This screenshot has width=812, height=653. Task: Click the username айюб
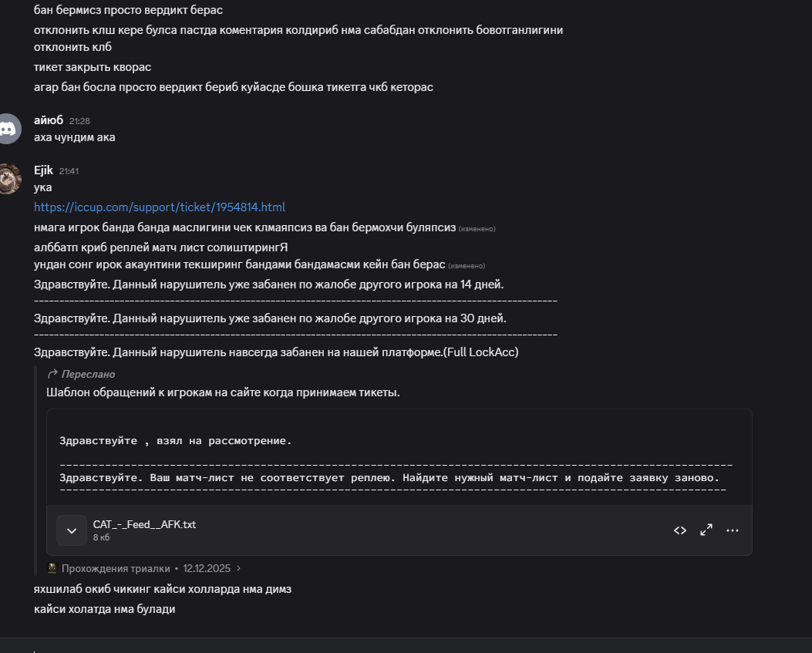pyautogui.click(x=49, y=120)
